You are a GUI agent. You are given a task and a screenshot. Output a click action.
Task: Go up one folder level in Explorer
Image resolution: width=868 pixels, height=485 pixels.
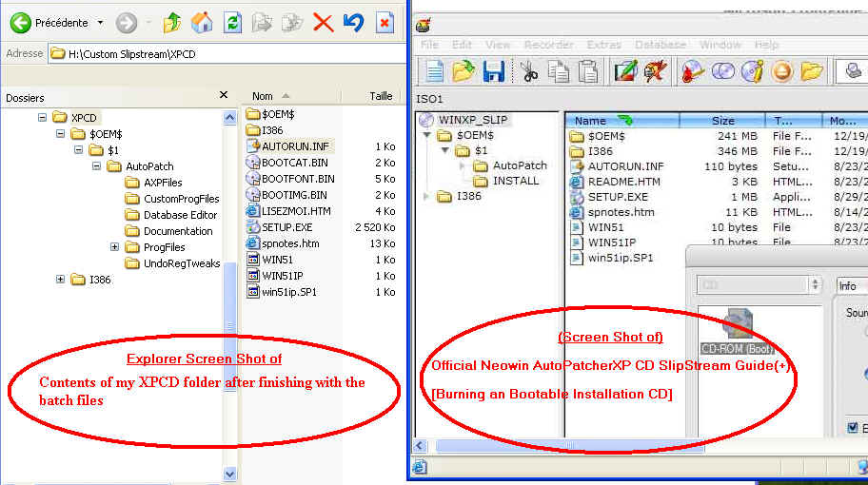171,23
